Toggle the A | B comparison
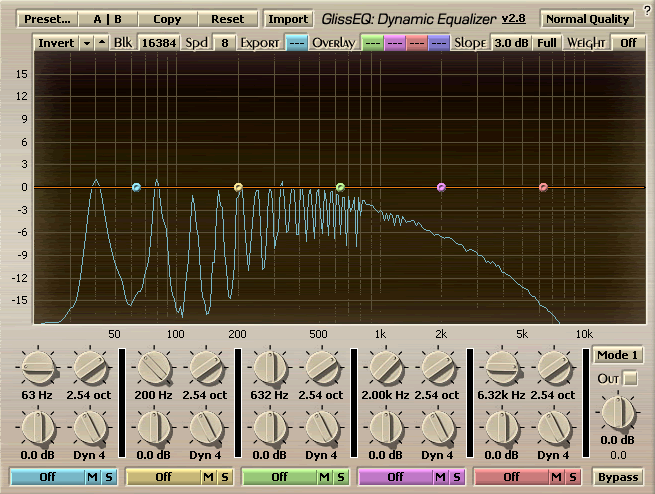Image resolution: width=655 pixels, height=494 pixels. 107,19
